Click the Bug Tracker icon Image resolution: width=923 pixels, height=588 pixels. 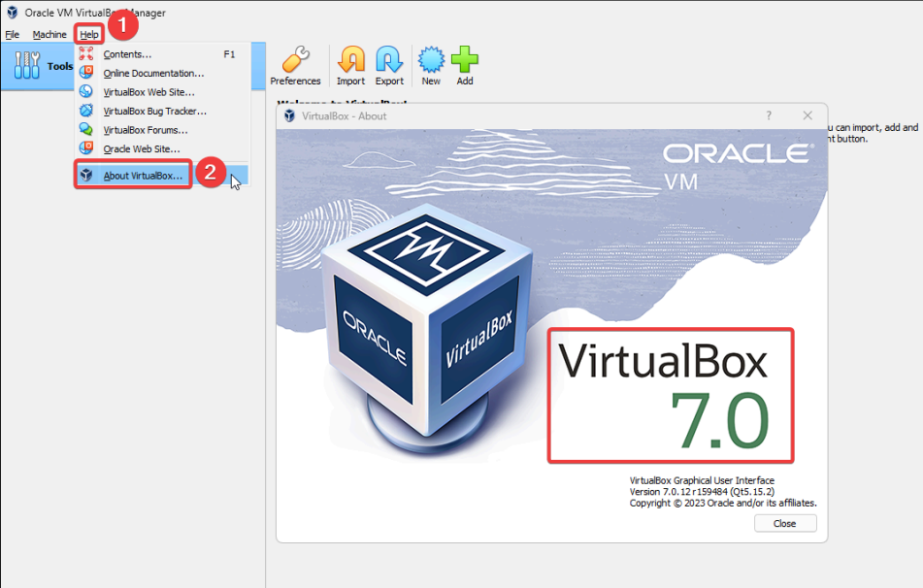click(86, 110)
